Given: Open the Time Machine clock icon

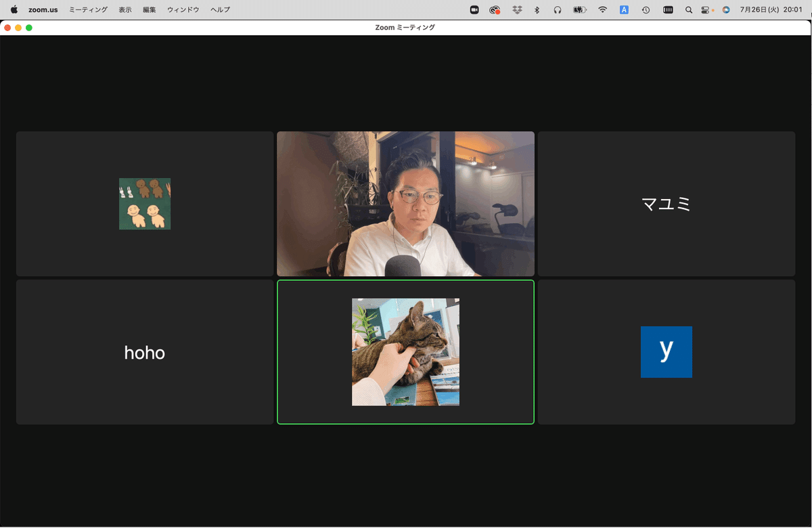Looking at the screenshot, I should [646, 9].
